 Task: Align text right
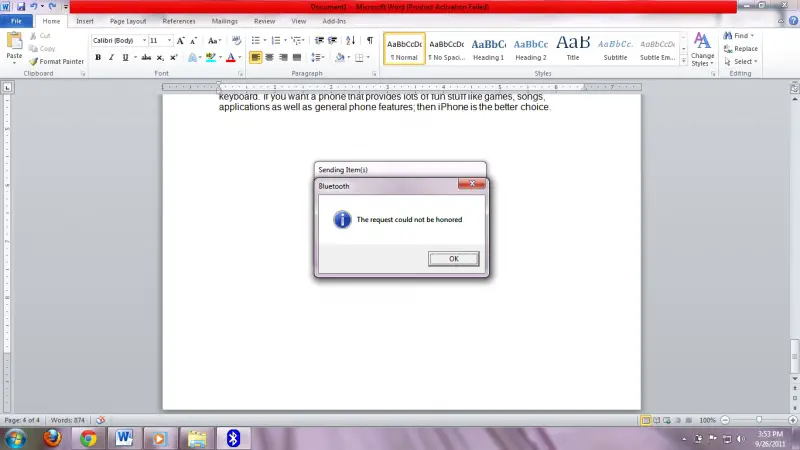click(x=283, y=58)
